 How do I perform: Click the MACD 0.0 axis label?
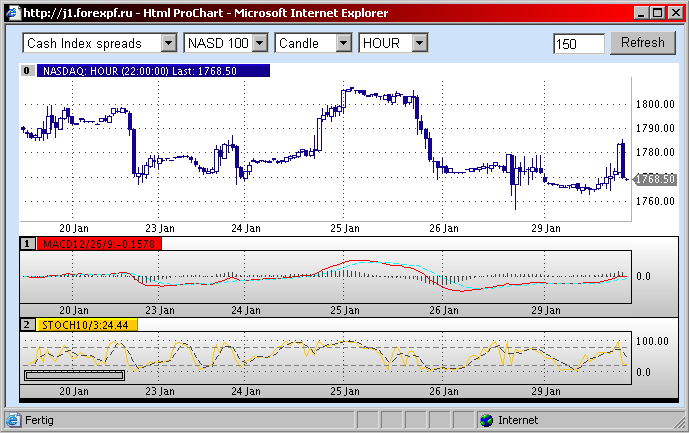(x=643, y=276)
